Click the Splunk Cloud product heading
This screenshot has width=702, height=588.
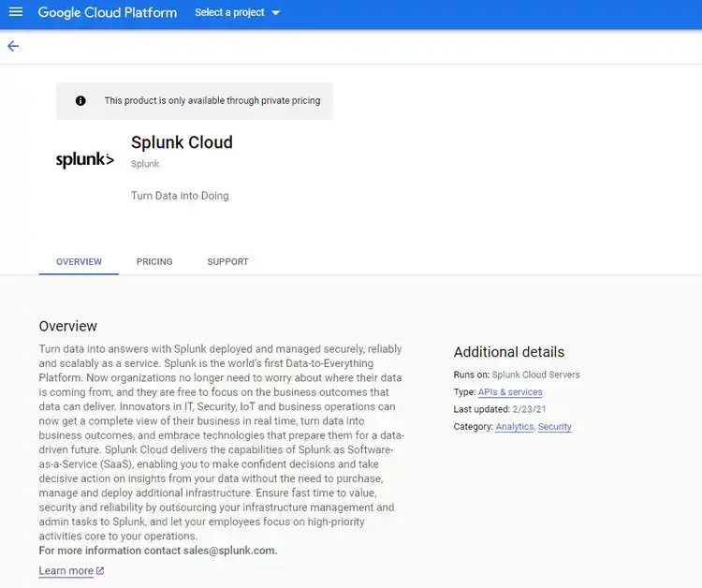tap(182, 142)
